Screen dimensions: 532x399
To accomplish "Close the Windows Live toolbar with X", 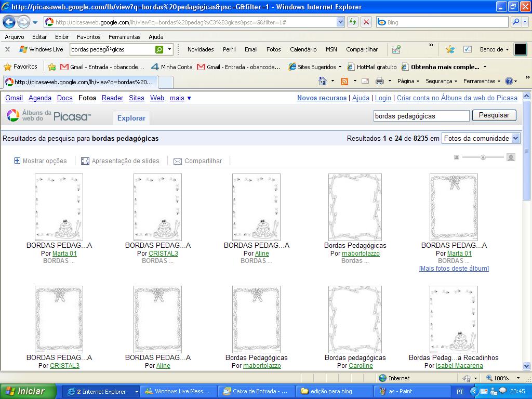I will [x=7, y=49].
